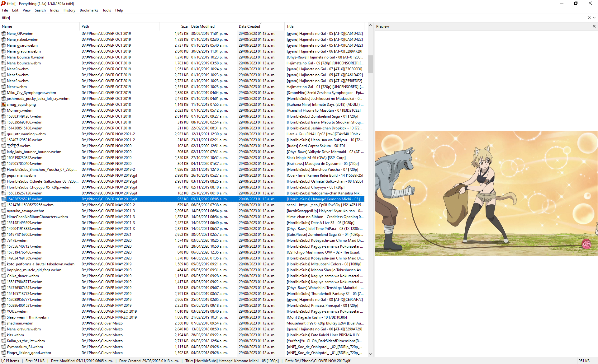Click file icon of lady_lady_bounce_bounce.webm
This screenshot has height=364, width=598.
tap(4, 152)
